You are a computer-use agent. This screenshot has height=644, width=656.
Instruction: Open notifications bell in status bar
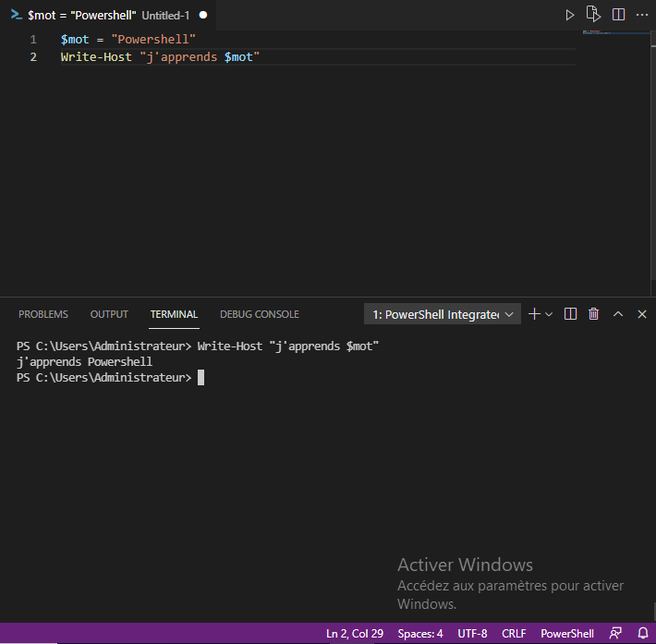tap(642, 634)
